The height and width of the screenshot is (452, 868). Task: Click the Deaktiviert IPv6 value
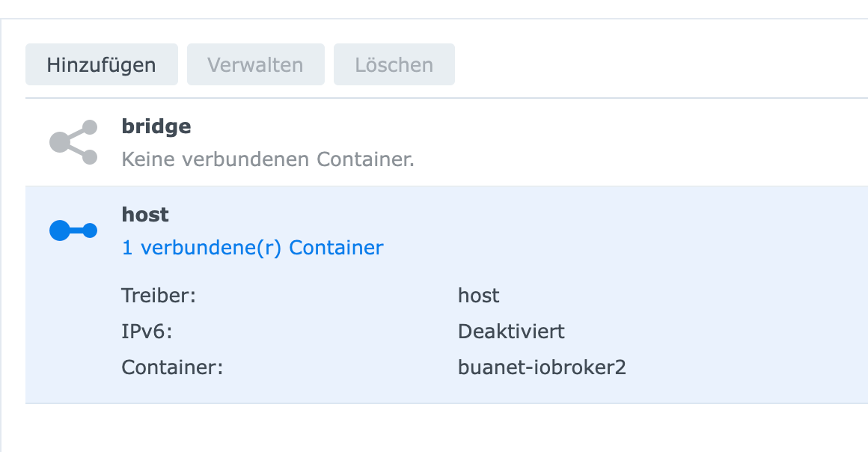pyautogui.click(x=512, y=332)
